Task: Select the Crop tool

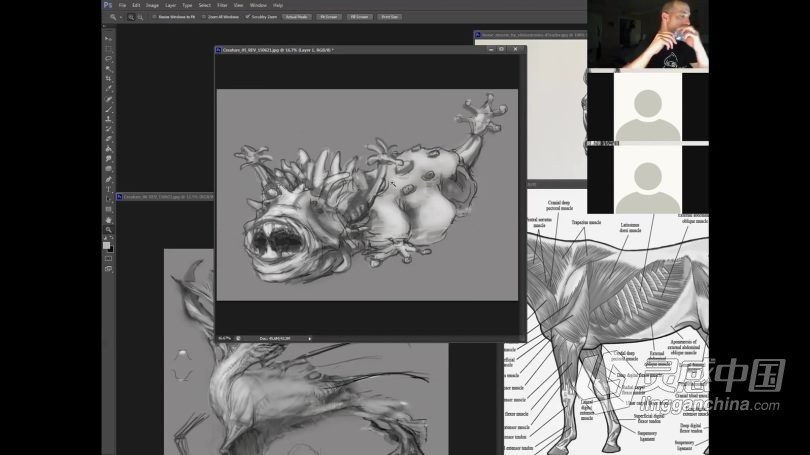Action: 108,79
